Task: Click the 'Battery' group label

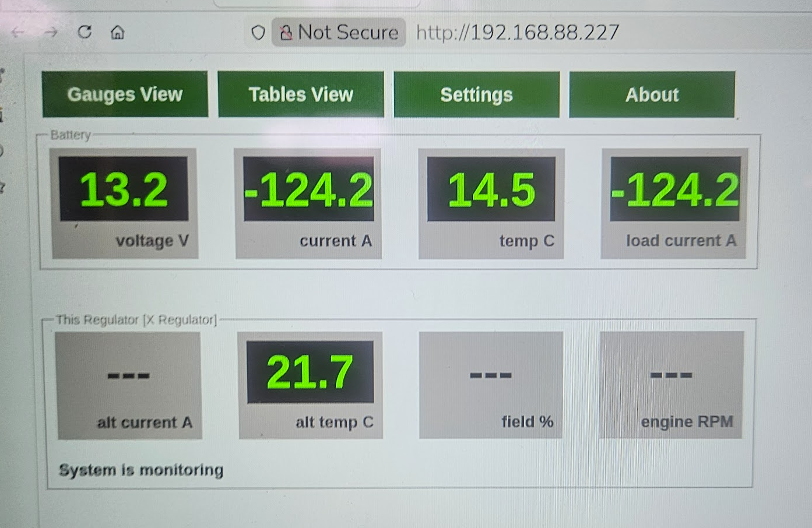Action: tap(71, 135)
